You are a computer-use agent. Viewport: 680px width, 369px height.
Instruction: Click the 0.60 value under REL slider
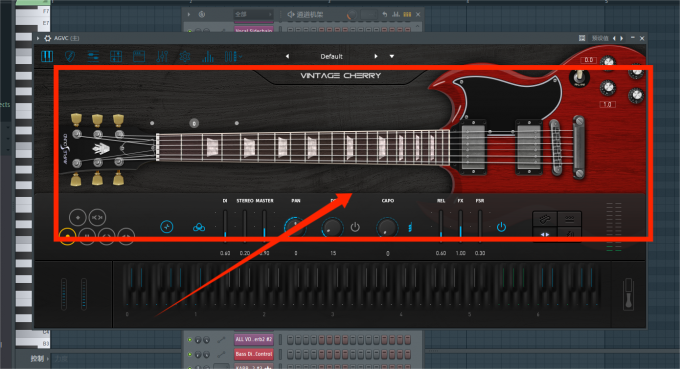[x=441, y=253]
